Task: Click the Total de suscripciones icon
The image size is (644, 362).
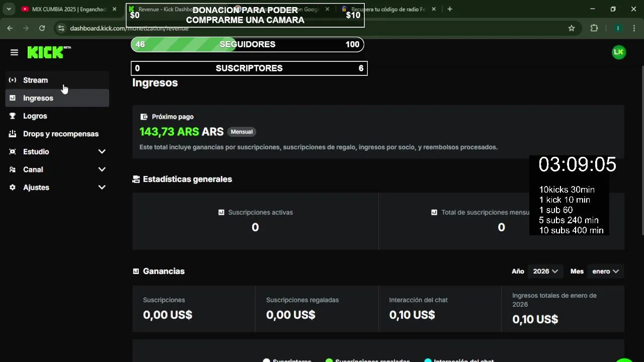Action: point(434,212)
